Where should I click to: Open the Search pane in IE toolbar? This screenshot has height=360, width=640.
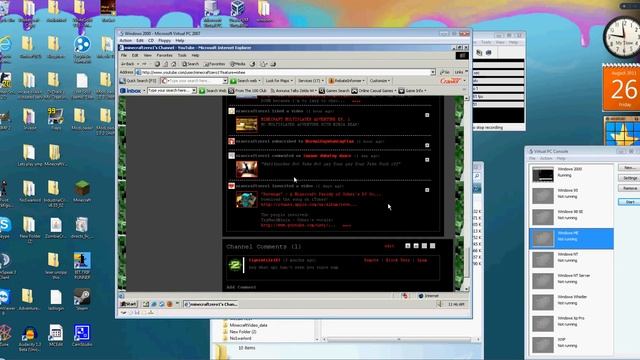190,64
